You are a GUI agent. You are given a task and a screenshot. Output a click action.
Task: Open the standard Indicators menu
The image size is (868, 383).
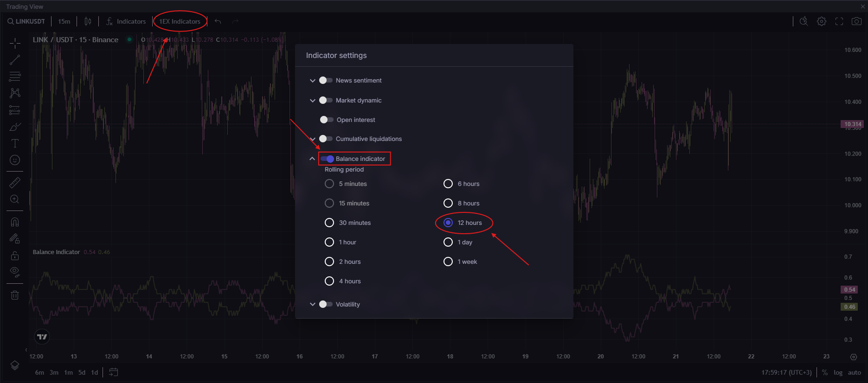coord(126,21)
